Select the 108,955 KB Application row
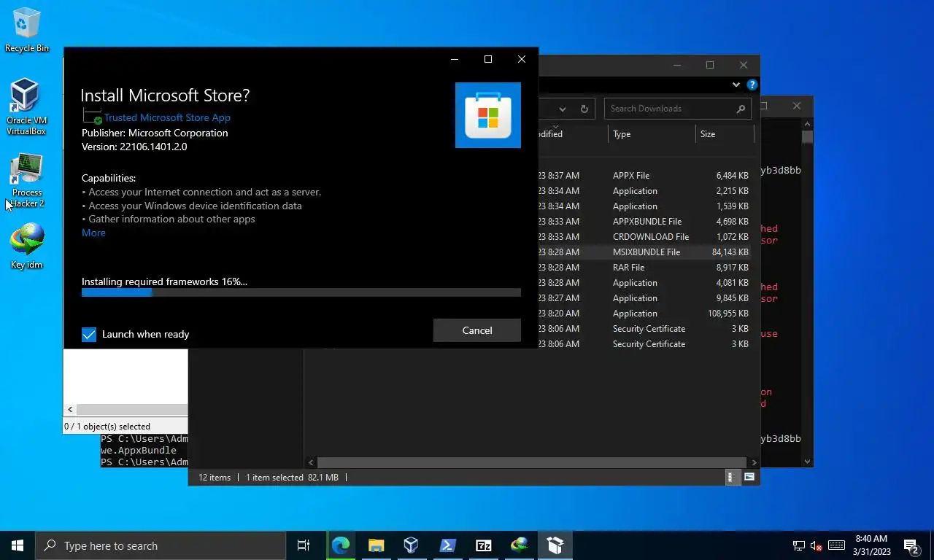Image resolution: width=934 pixels, height=560 pixels. point(644,314)
